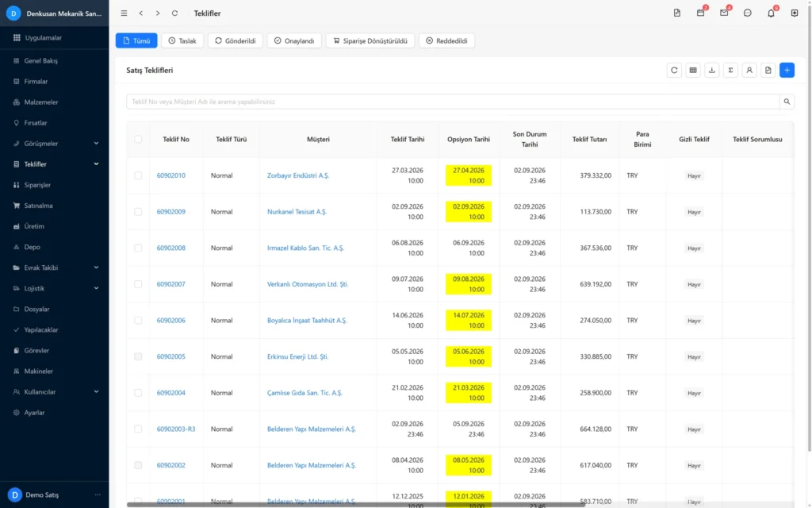This screenshot has height=508, width=812.
Task: Toggle the hamburger sidebar menu icon
Action: pyautogui.click(x=124, y=13)
